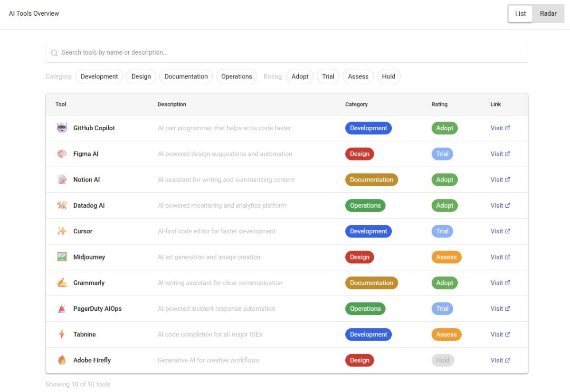Select the lightning icon next to Tabnine
This screenshot has height=392, width=570.
[62, 334]
